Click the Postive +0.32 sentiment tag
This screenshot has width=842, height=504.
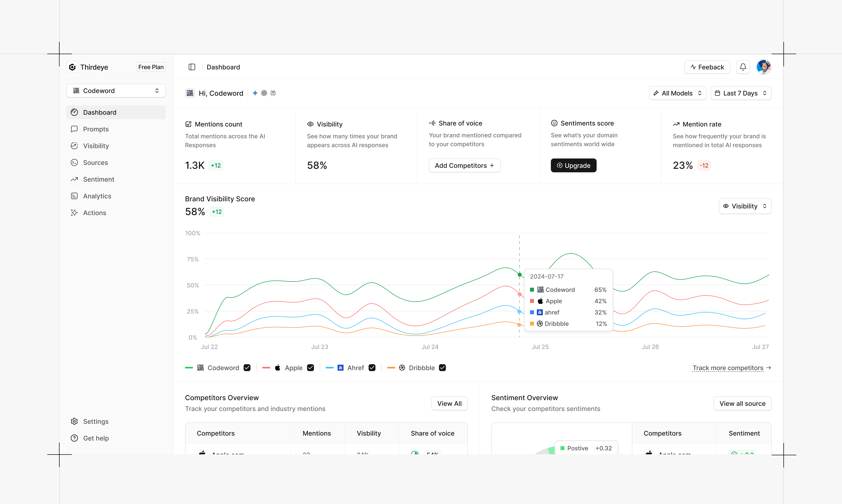point(586,448)
